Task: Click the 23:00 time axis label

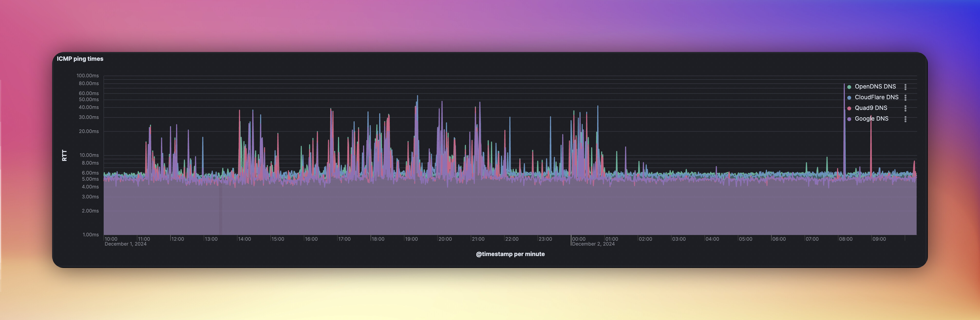Action: [545, 239]
